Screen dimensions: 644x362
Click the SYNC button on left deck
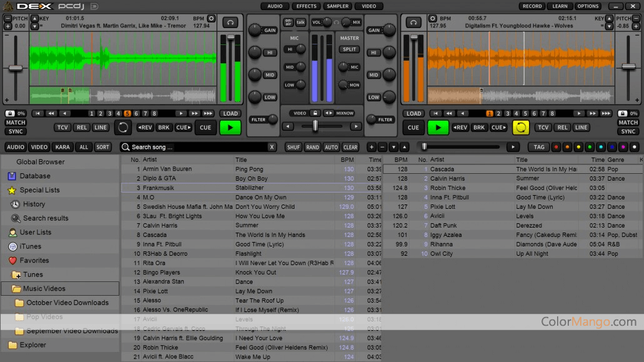coord(15,131)
